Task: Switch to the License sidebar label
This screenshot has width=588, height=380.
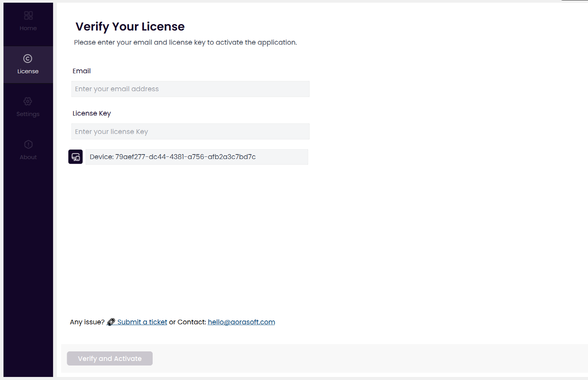Action: pyautogui.click(x=28, y=71)
